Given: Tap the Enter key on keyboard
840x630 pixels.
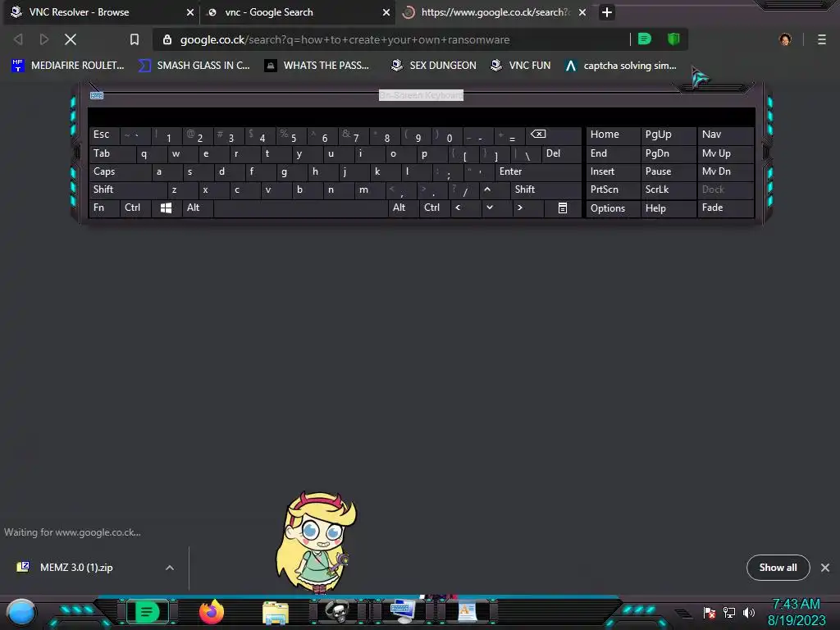Looking at the screenshot, I should coord(538,171).
